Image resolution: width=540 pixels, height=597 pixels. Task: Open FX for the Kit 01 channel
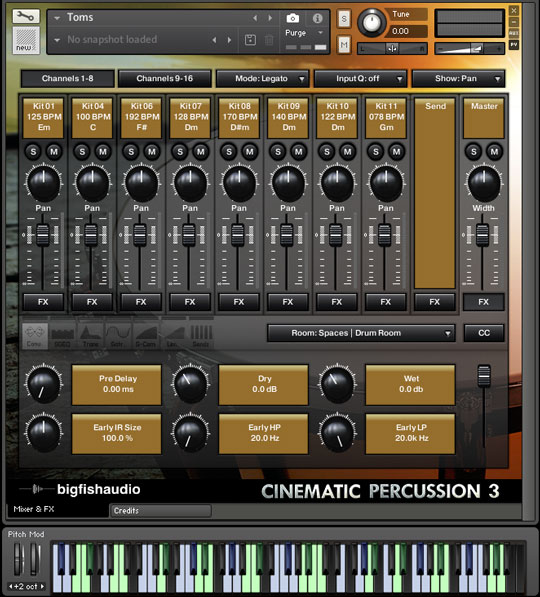tap(43, 302)
